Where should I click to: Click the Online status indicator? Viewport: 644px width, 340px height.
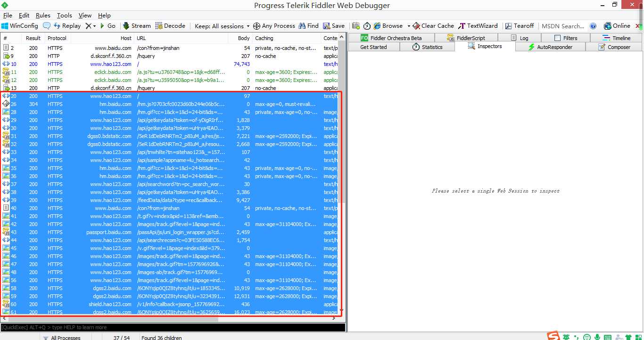point(617,26)
